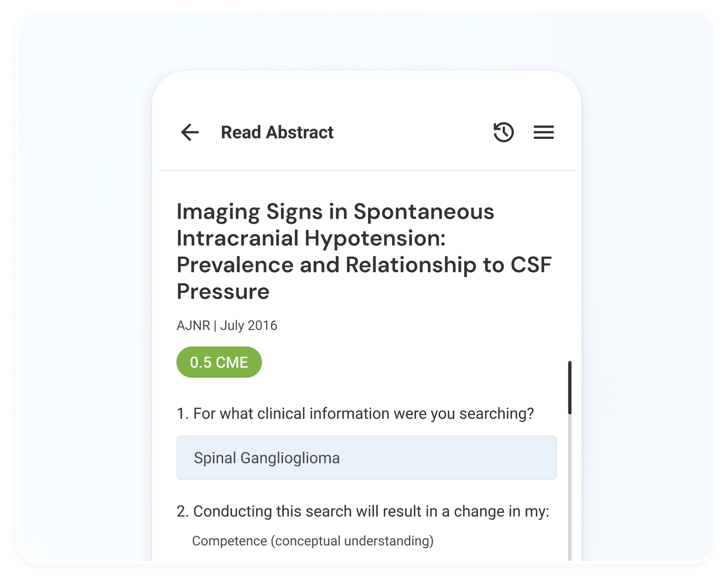Click question 2 about search change

click(362, 512)
